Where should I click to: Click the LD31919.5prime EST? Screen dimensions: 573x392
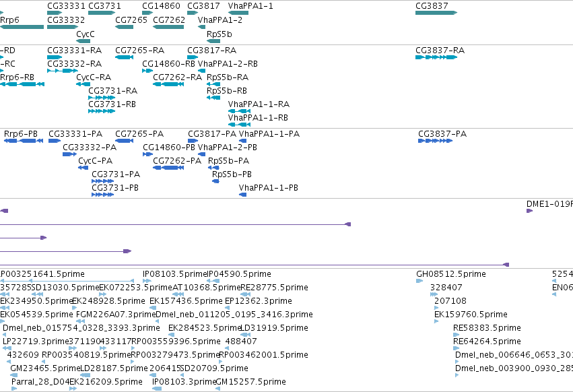point(246,335)
